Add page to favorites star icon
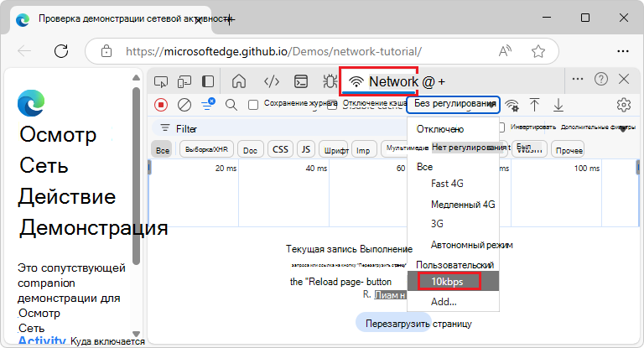This screenshot has height=348, width=644. coord(538,51)
